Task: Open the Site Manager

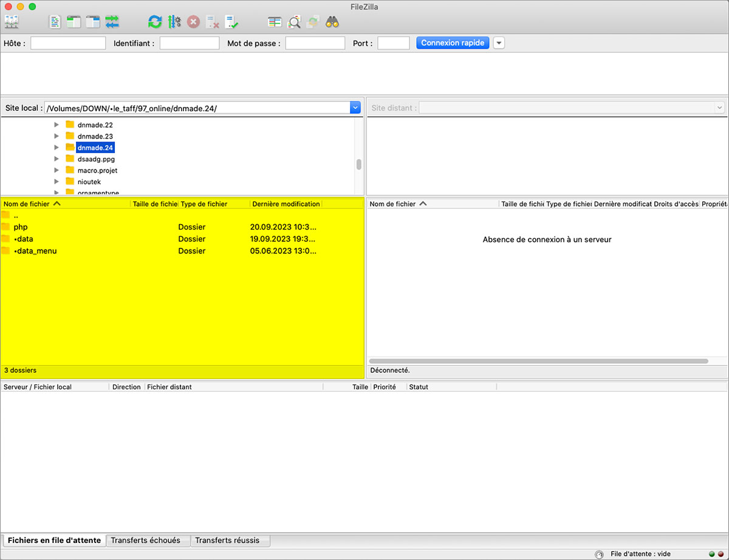Action: 12,22
